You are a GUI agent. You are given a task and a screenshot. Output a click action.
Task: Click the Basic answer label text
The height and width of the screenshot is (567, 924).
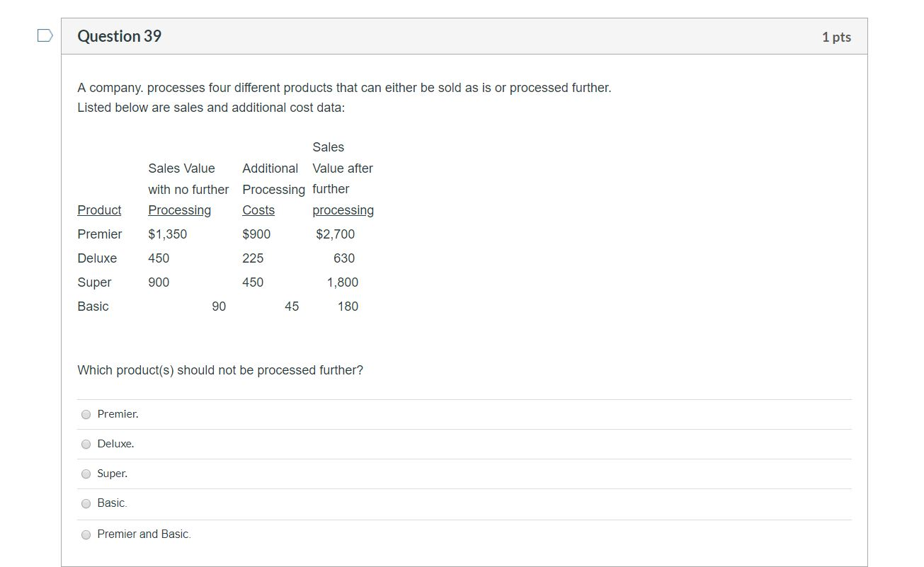110,503
